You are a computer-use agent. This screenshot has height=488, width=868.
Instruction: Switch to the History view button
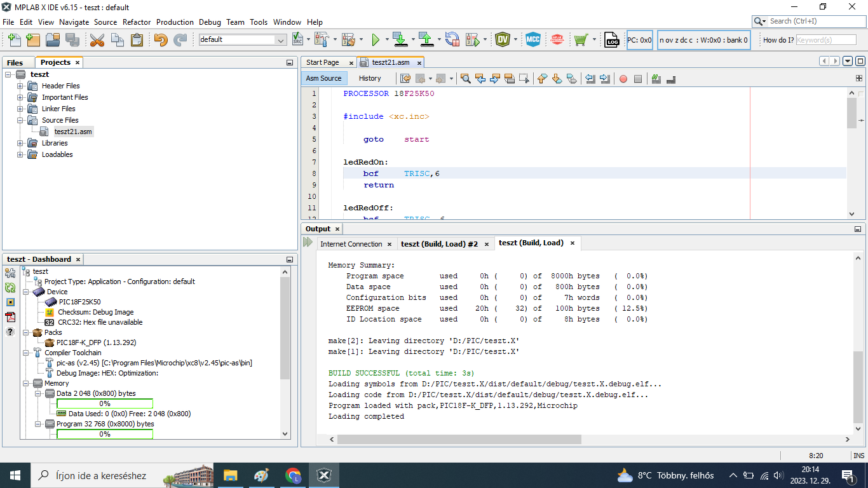coord(370,78)
